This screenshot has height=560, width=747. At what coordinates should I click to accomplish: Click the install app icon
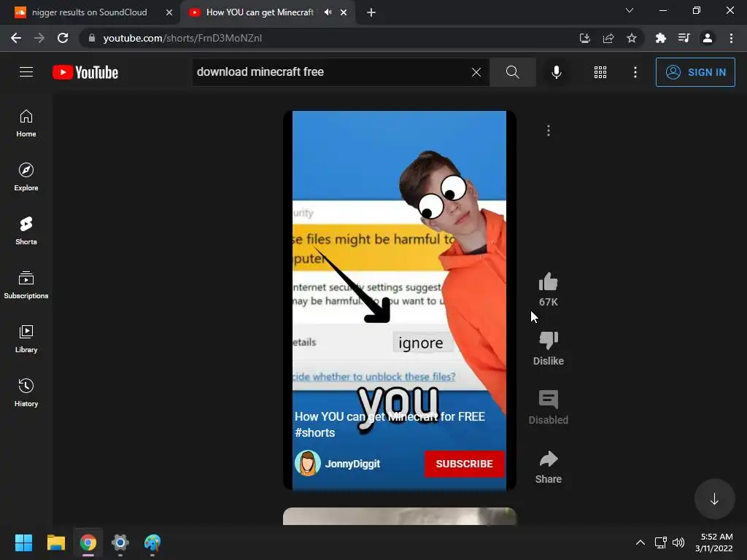point(584,38)
